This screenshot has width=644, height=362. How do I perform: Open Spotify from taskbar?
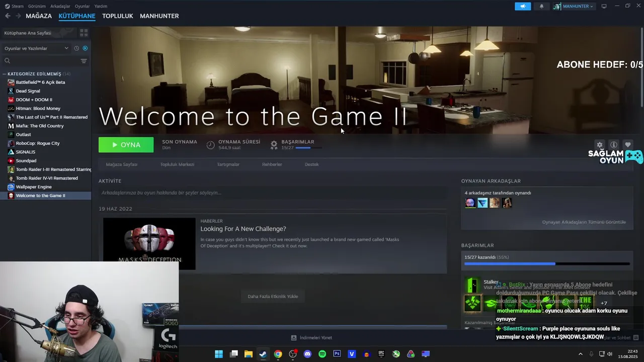pos(322,354)
